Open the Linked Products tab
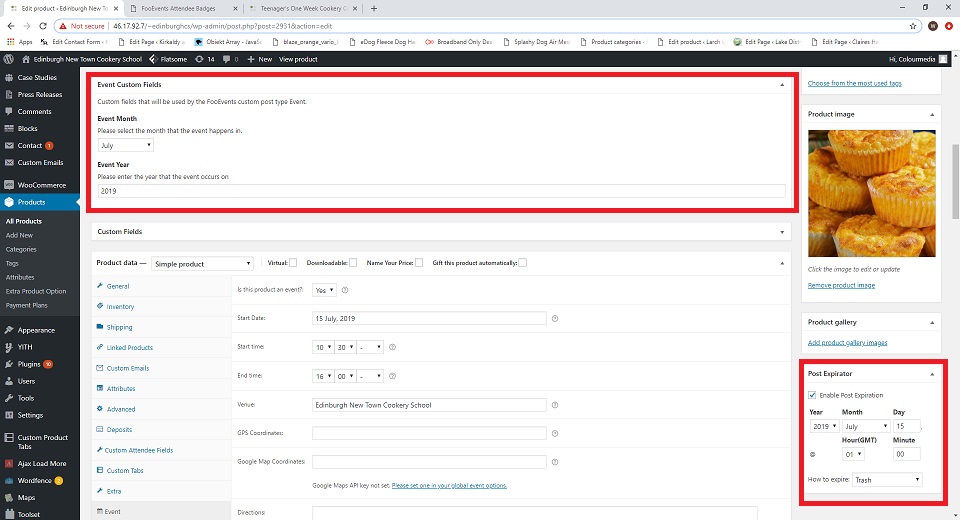Screen dimensions: 960x520 click(x=129, y=347)
